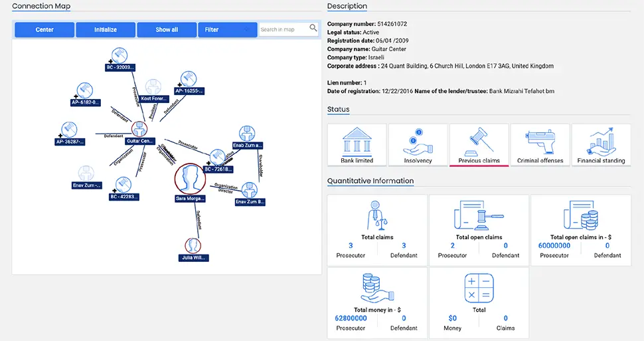Expand the AP-36287 node via plus sign

pos(60,136)
